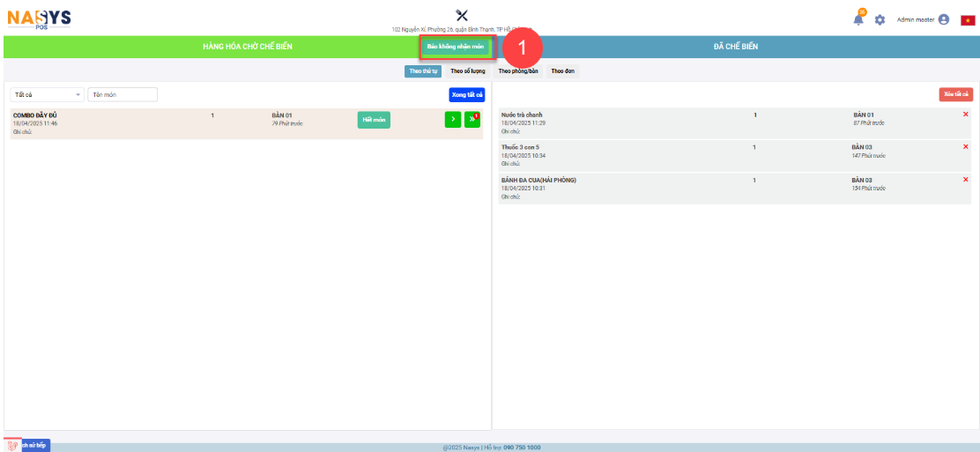Click the Admin master user avatar
The image size is (980, 452).
pos(944,19)
